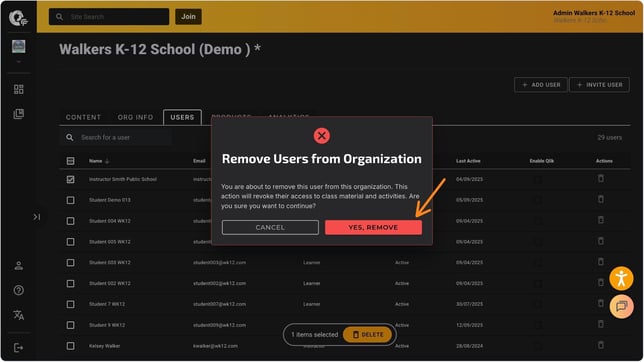Click the ADD USER button
Screen dimensions: 644x362
pos(541,85)
